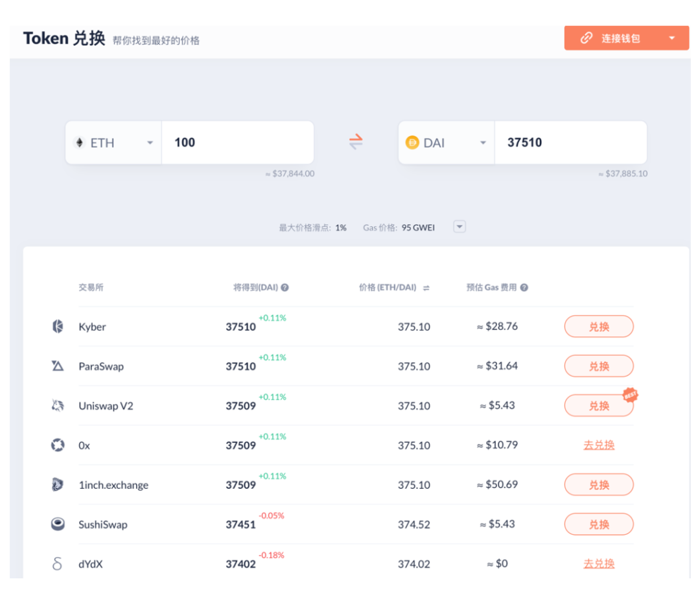Click the ETH amount field showing 100
Viewport: 700px width, 590px height.
tap(237, 143)
